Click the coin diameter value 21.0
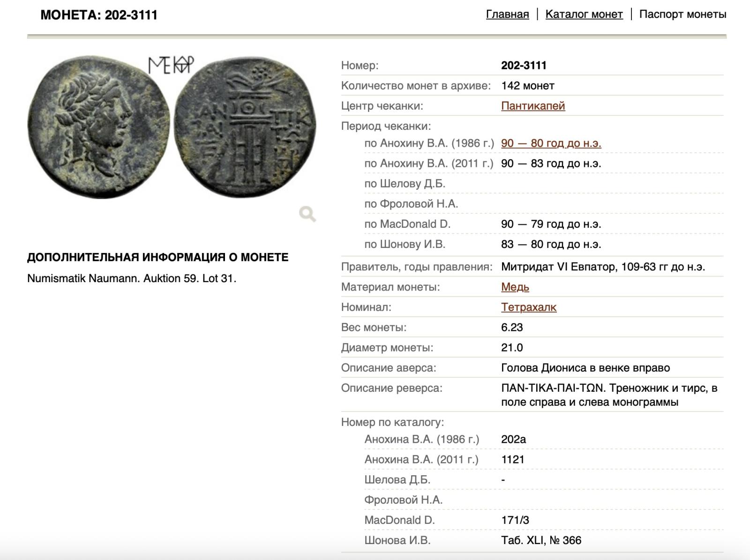The height and width of the screenshot is (560, 750). coord(512,348)
